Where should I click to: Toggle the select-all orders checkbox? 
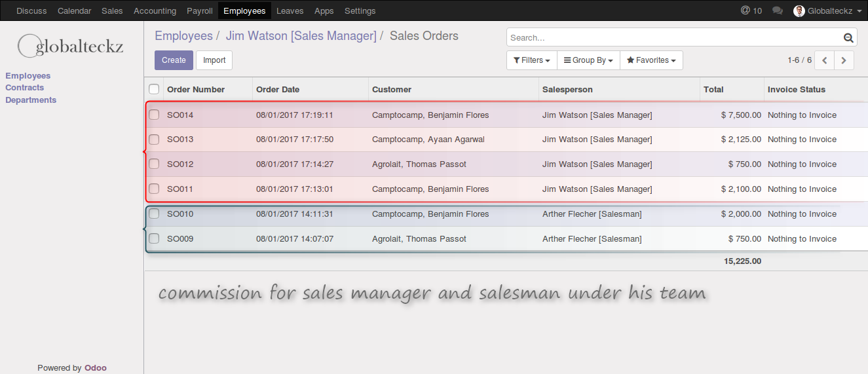pyautogui.click(x=154, y=89)
